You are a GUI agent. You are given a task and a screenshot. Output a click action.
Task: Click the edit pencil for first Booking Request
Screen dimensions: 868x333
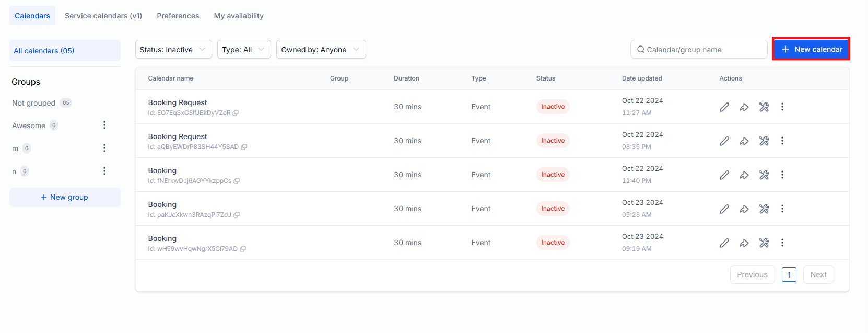(x=724, y=107)
